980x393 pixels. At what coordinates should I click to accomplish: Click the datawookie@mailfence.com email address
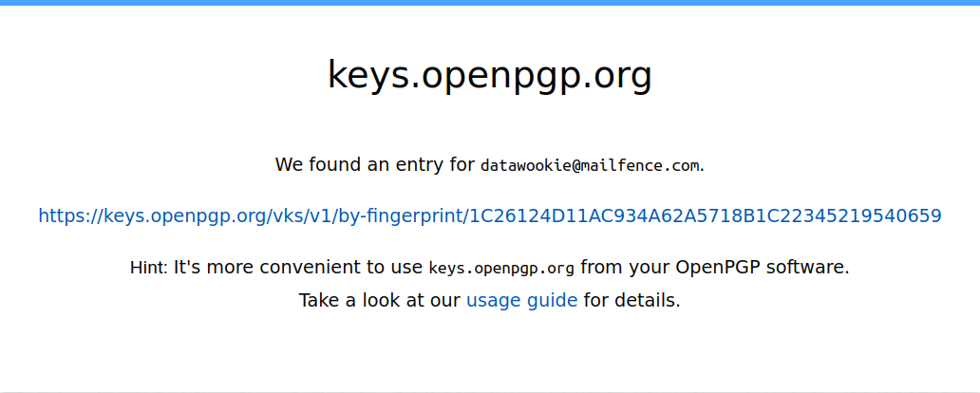591,166
